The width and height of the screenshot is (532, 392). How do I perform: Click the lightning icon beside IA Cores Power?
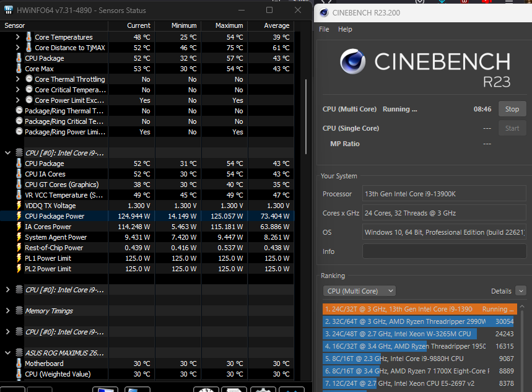tap(19, 226)
